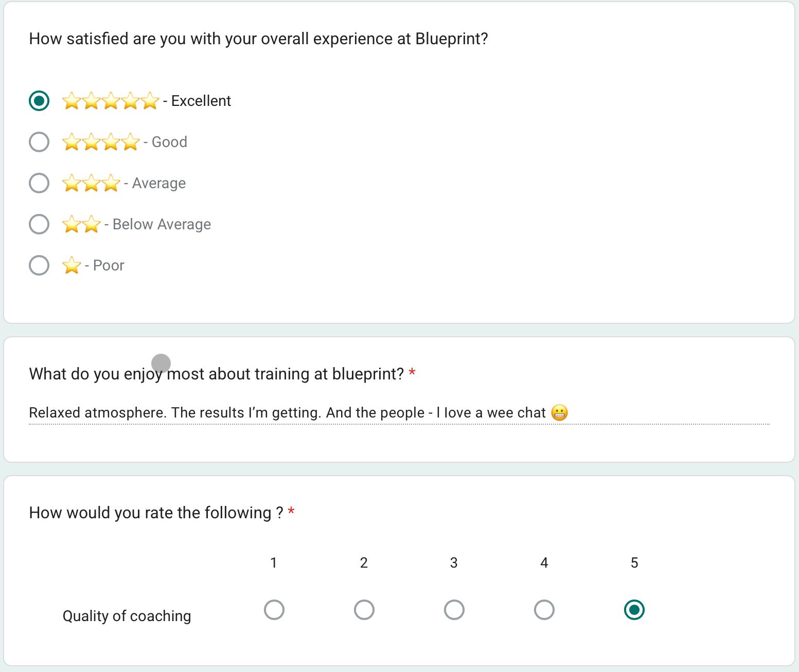799x672 pixels.
Task: Click the grimacing emoji in the answer
Action: [x=559, y=413]
